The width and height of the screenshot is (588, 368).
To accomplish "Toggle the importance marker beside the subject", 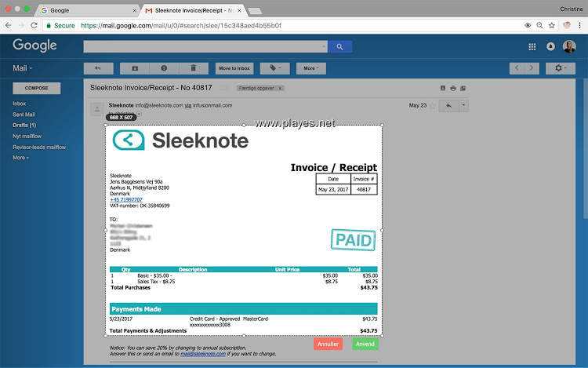I will pos(223,88).
